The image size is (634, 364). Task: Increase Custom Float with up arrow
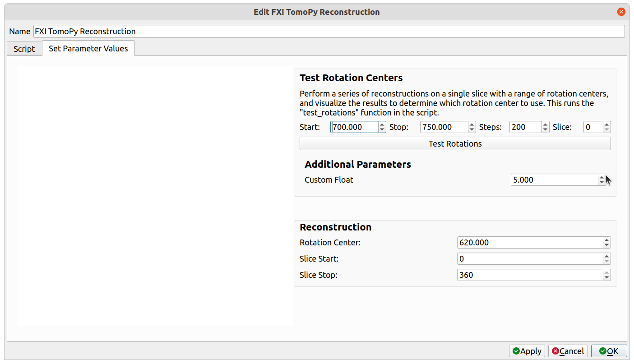coord(602,177)
